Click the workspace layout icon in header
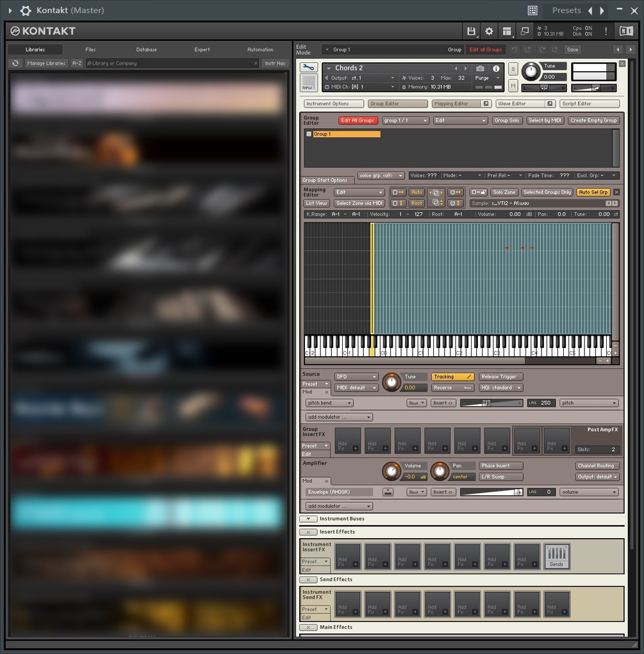Image resolution: width=644 pixels, height=654 pixels. pos(507,31)
